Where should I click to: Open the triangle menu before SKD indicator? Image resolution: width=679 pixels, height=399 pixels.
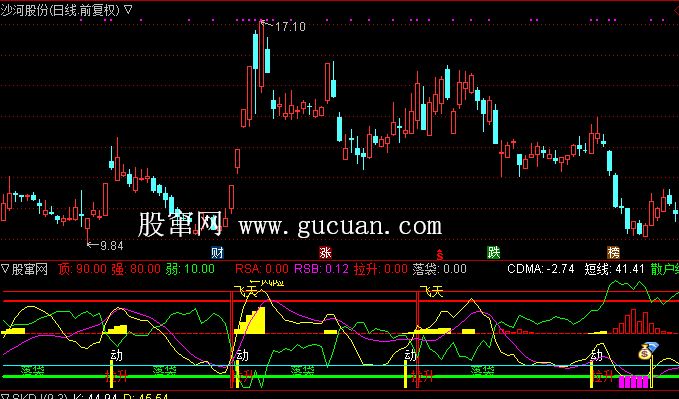click(x=5, y=397)
